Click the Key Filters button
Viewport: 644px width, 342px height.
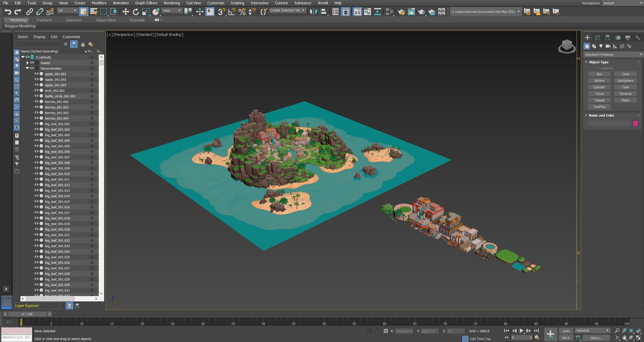596,338
